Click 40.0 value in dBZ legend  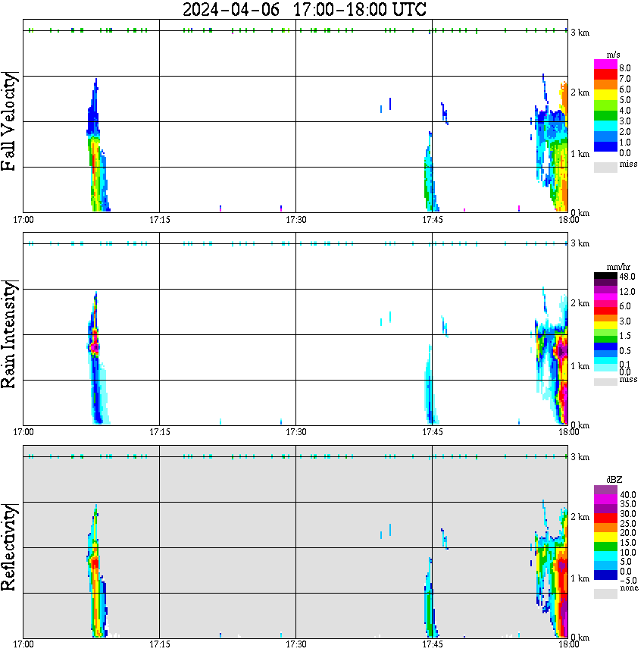(x=627, y=495)
